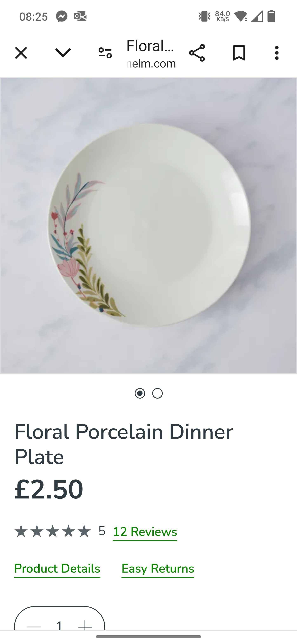Tap the share icon
297x644 pixels.
pos(197,53)
